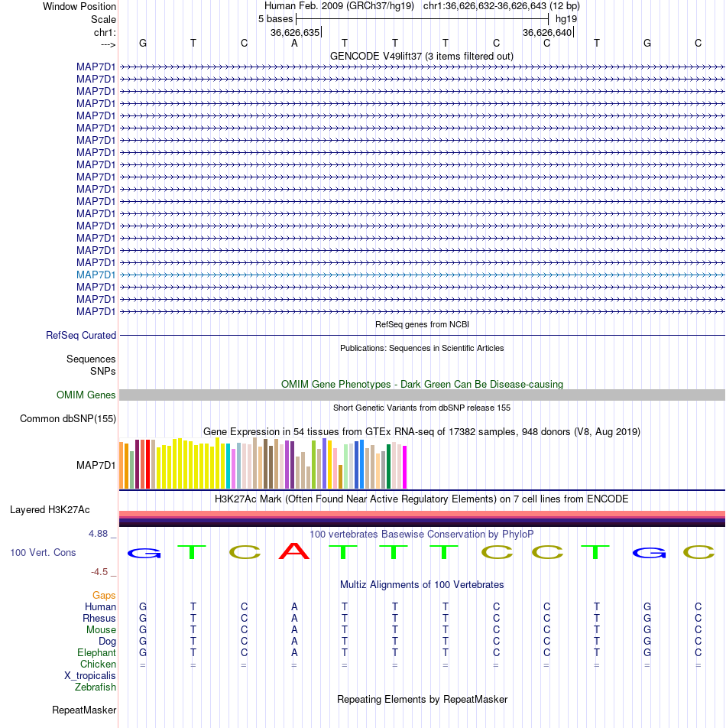The height and width of the screenshot is (728, 726).
Task: Click the Common dbSNP(155) track label
Action: (68, 419)
